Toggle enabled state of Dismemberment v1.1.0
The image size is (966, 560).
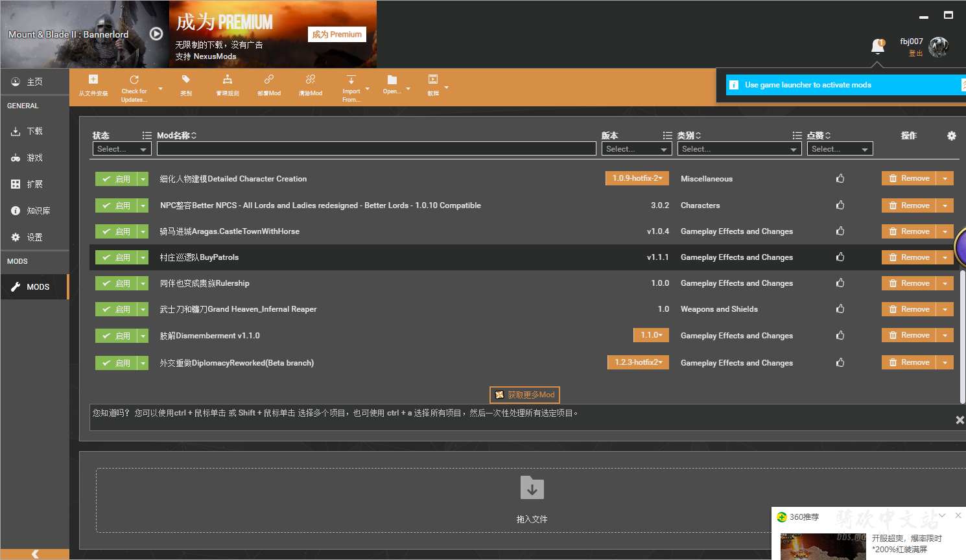pos(116,336)
